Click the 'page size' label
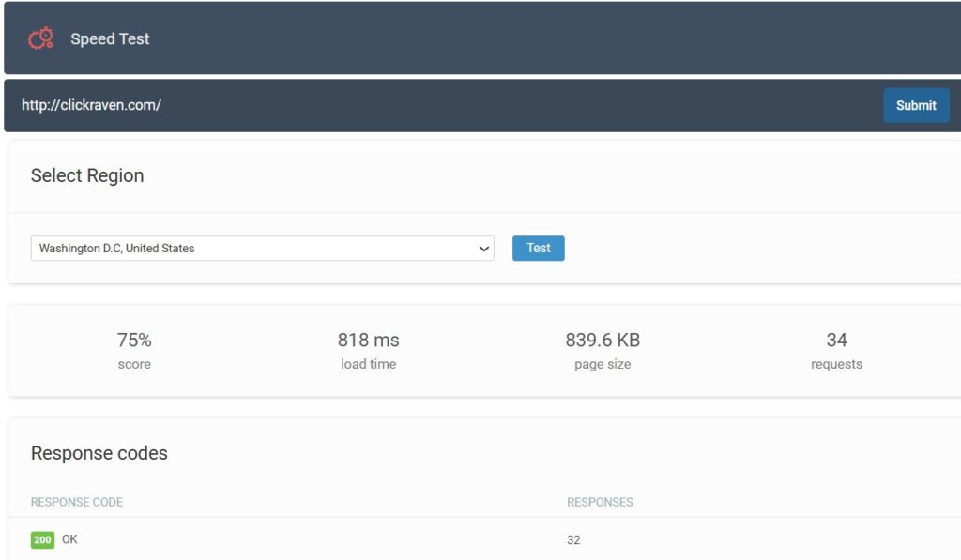This screenshot has width=961, height=560. point(602,364)
